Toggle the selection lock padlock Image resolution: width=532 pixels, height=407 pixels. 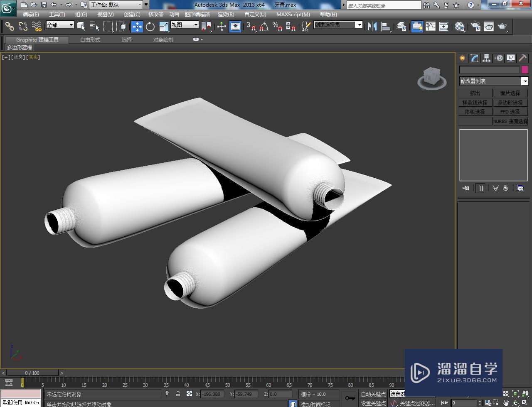(178, 394)
